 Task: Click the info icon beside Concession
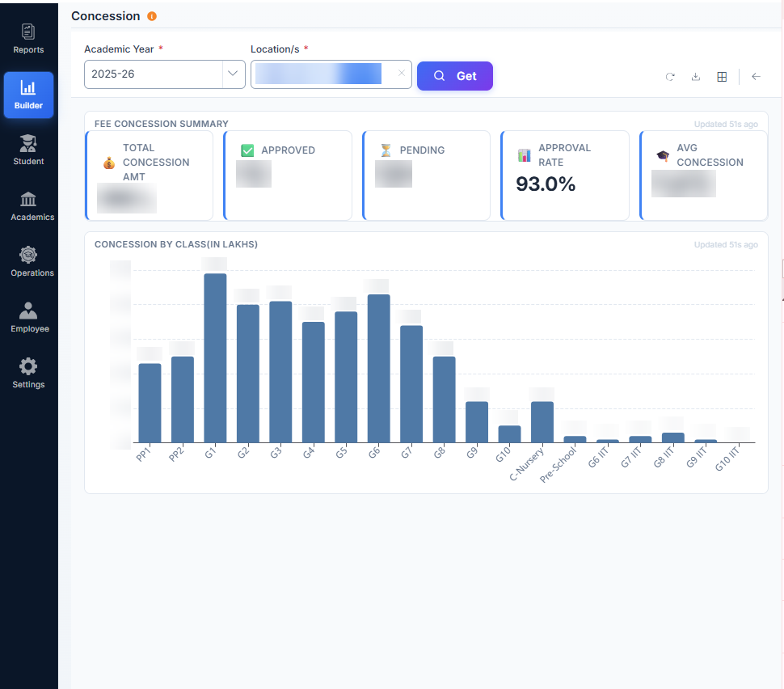coord(151,16)
